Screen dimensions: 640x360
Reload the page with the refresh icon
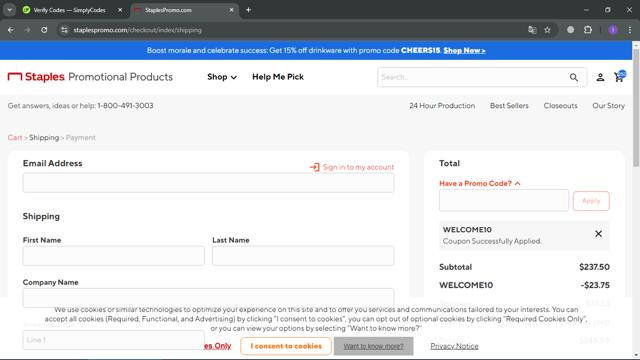44,30
